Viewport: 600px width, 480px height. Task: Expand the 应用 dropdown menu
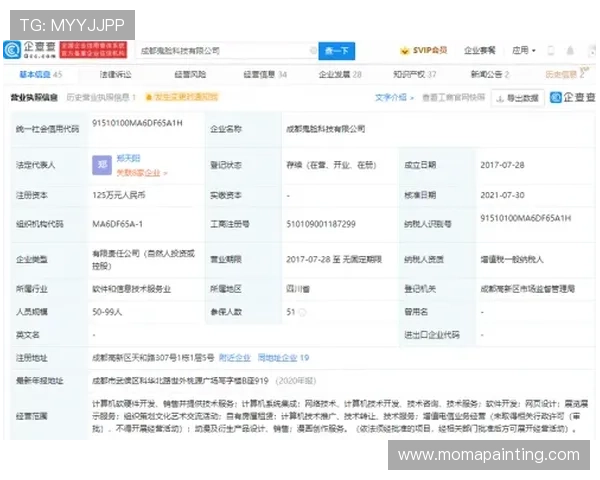pyautogui.click(x=524, y=51)
